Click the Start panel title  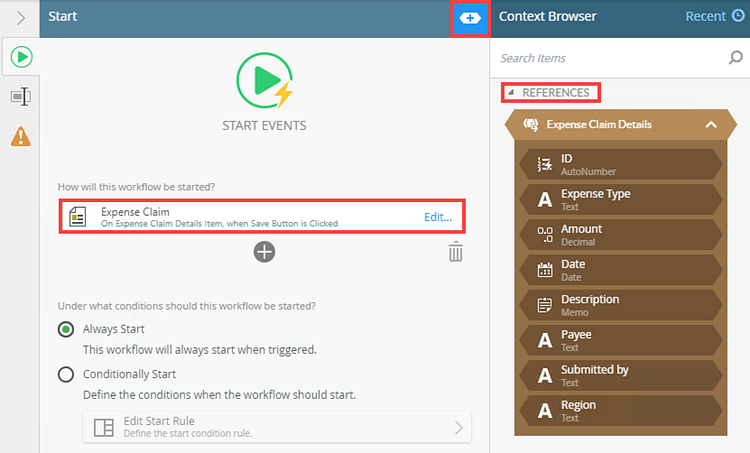pos(63,16)
